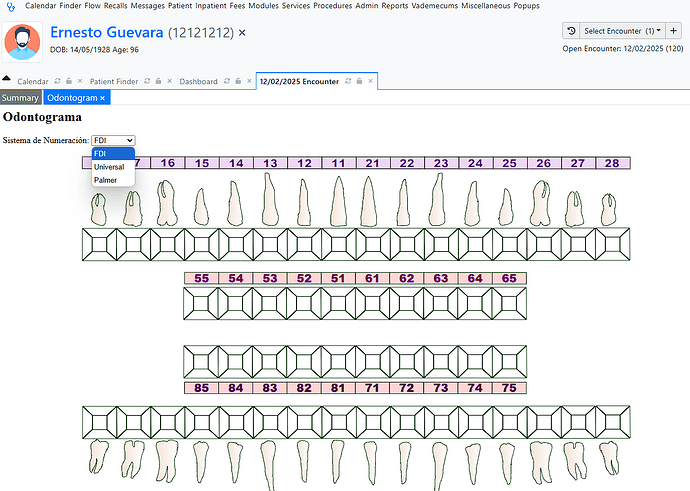
Task: Select tooth number 11 label
Action: [338, 163]
